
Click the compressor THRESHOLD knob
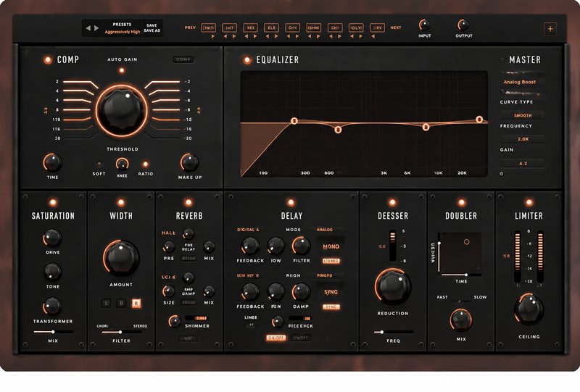[122, 110]
